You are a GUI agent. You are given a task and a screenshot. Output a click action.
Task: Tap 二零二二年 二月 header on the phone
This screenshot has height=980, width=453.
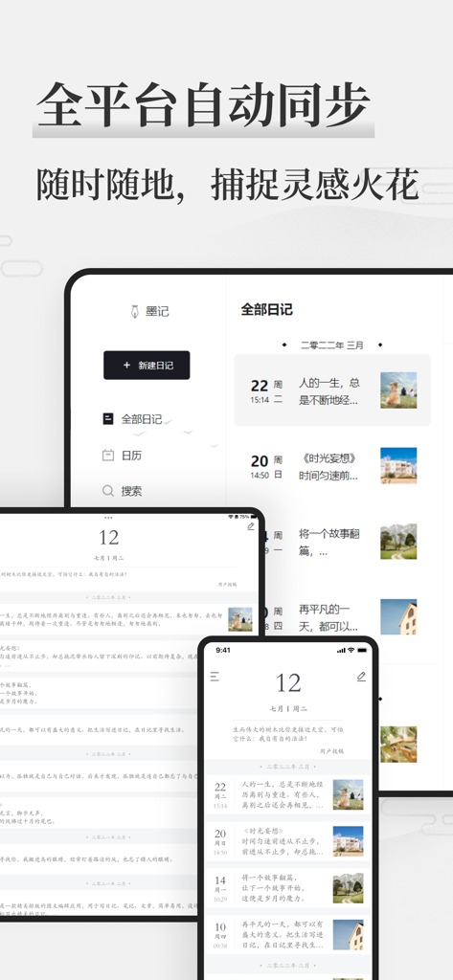click(x=288, y=966)
